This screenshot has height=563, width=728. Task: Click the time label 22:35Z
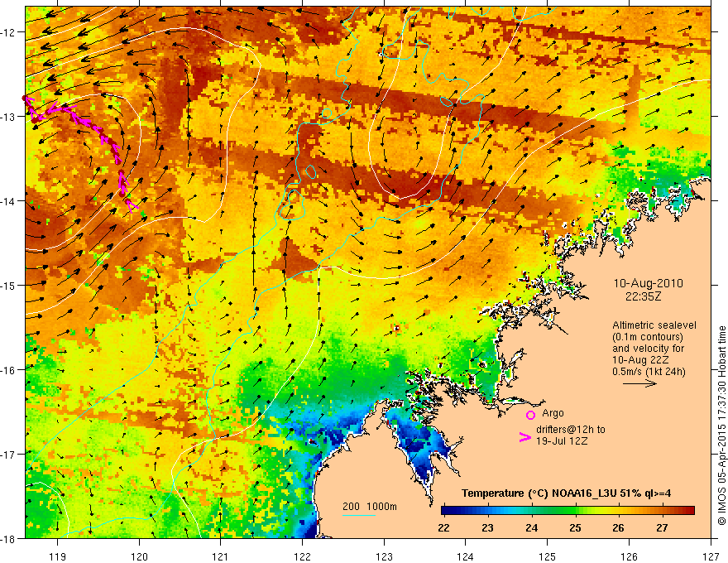[x=643, y=296]
